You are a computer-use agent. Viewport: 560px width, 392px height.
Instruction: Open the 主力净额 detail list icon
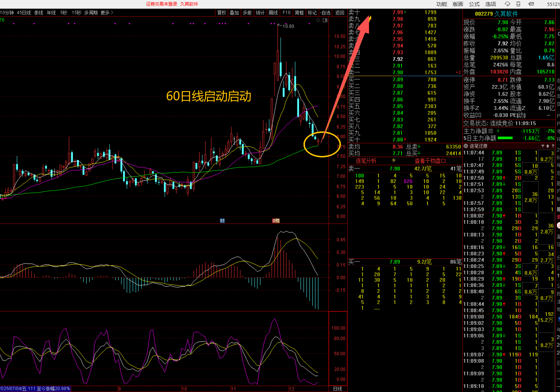click(491, 131)
